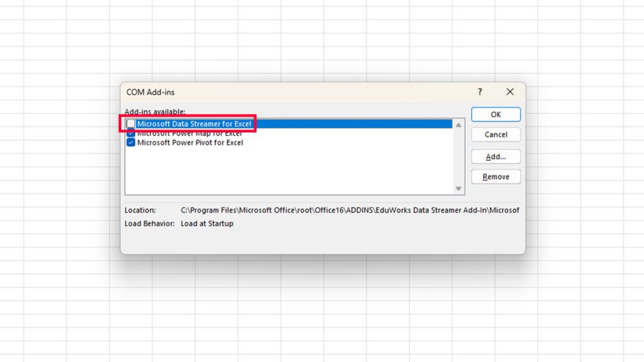The width and height of the screenshot is (644, 362).
Task: Click Add to browse for new add-ins
Action: 496,156
